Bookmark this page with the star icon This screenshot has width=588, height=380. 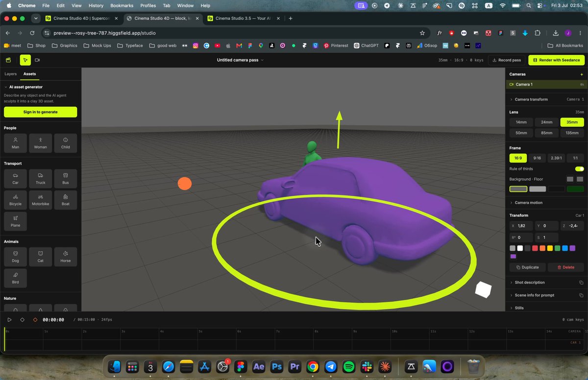pyautogui.click(x=422, y=33)
